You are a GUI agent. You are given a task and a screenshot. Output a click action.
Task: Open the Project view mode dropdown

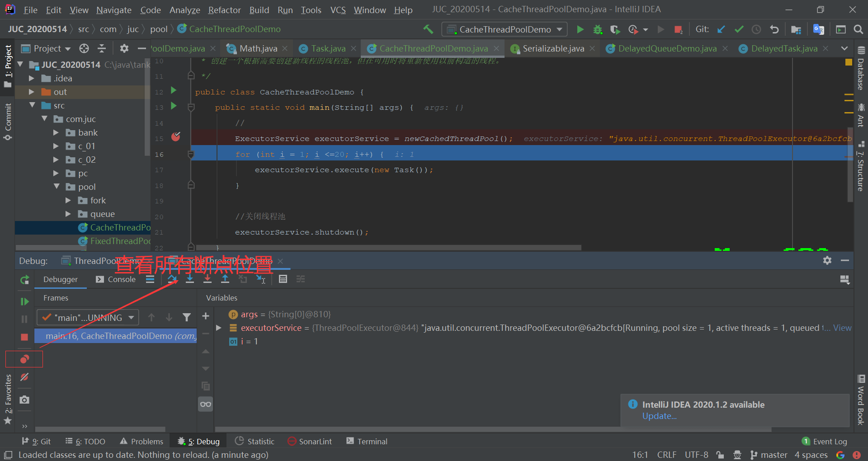coord(52,48)
